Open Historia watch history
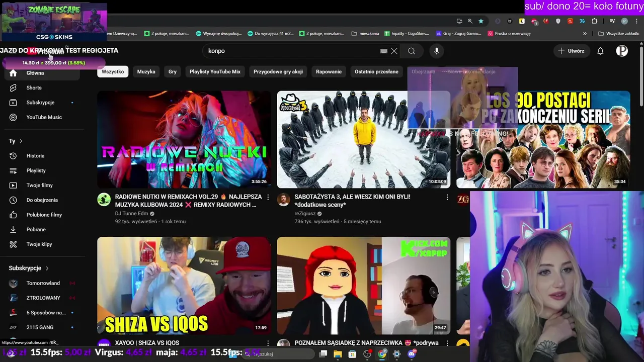This screenshot has width=644, height=362. pos(42,156)
